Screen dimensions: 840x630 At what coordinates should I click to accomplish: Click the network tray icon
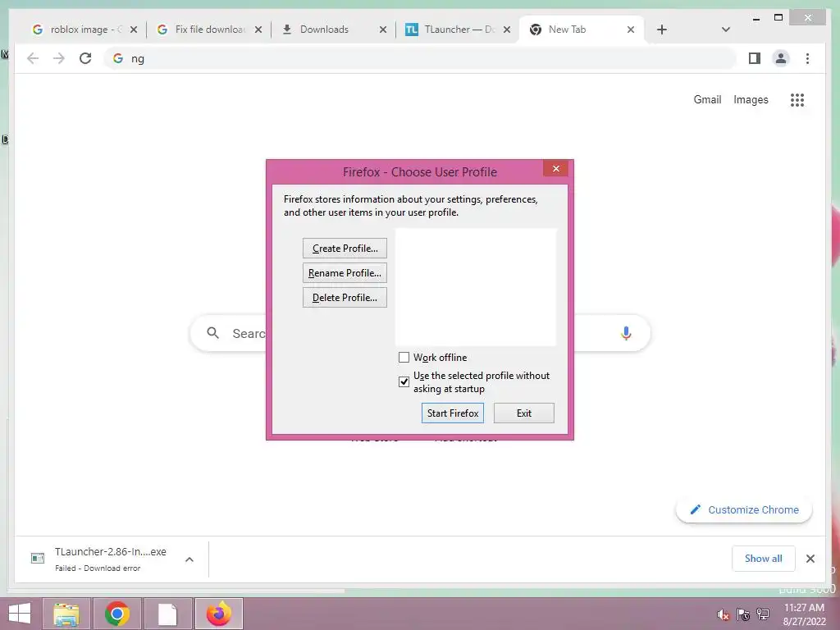coord(762,614)
